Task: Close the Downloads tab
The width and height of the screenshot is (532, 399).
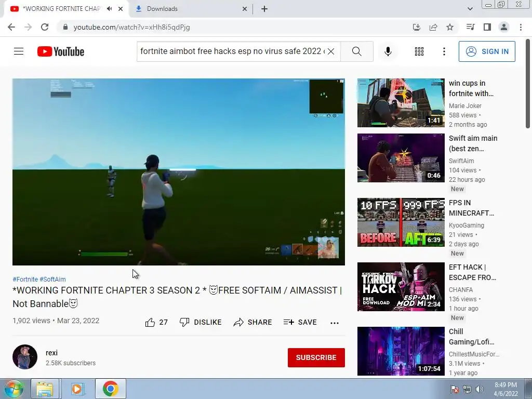Action: (x=245, y=9)
